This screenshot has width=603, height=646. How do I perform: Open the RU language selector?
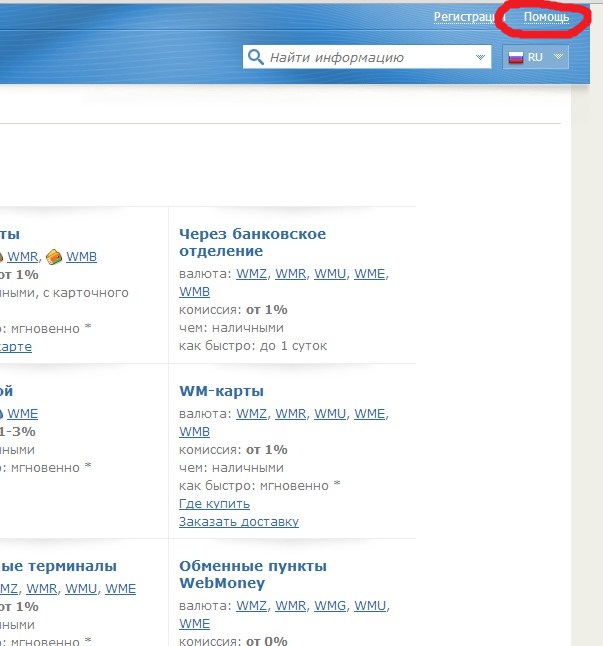pyautogui.click(x=535, y=57)
